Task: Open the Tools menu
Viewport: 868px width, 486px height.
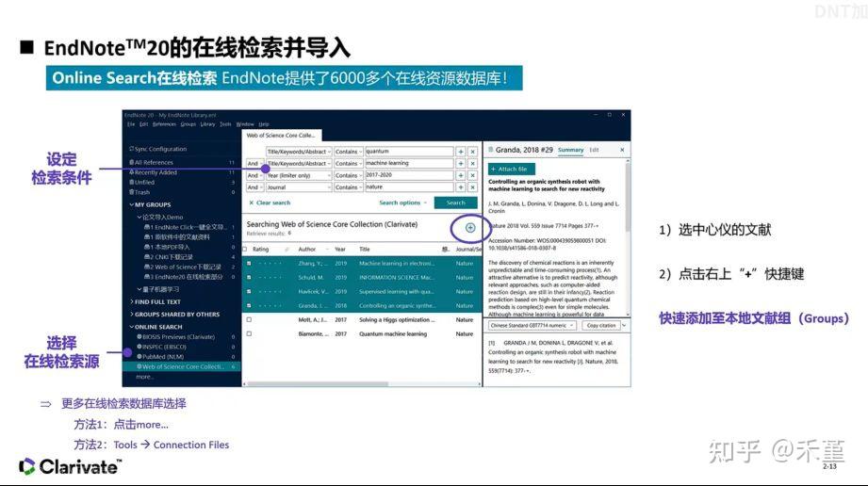Action: [x=225, y=124]
